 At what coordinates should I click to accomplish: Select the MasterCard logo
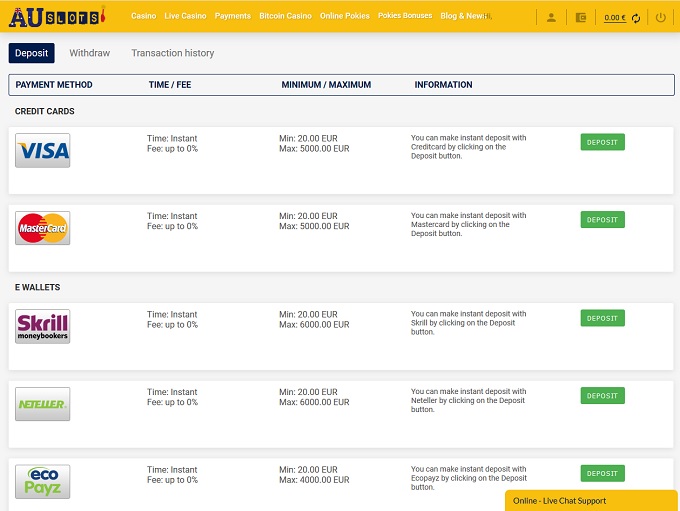(x=43, y=228)
